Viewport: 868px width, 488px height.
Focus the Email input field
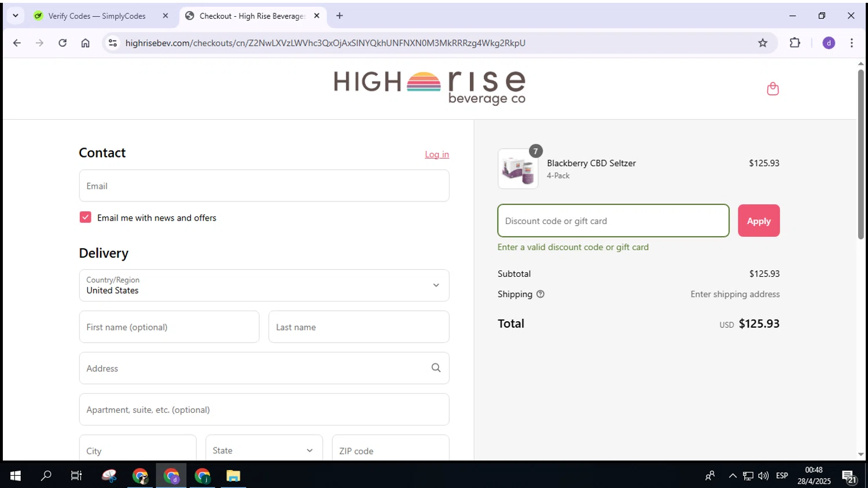pos(264,186)
